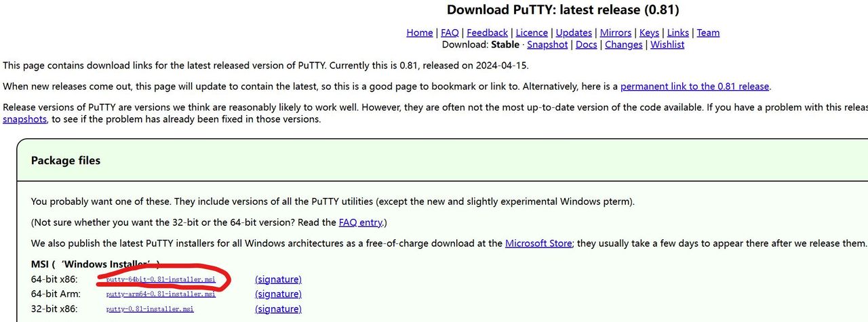Open the Microsoft Store link

[x=538, y=243]
